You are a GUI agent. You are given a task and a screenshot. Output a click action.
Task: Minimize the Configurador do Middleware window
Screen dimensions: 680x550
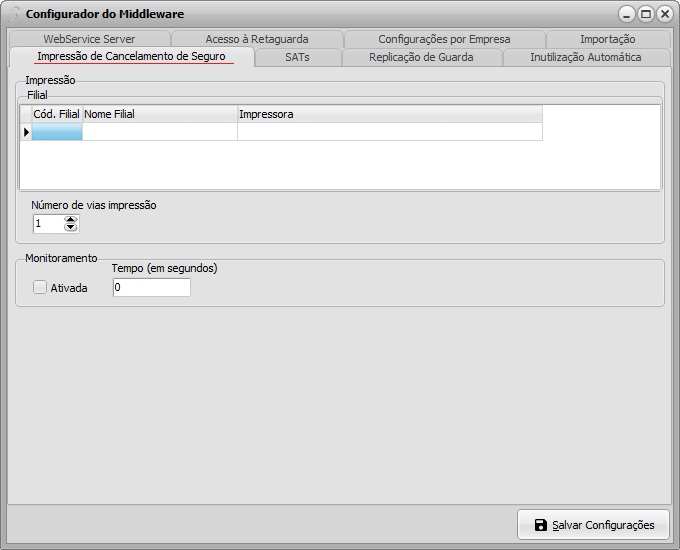click(627, 14)
